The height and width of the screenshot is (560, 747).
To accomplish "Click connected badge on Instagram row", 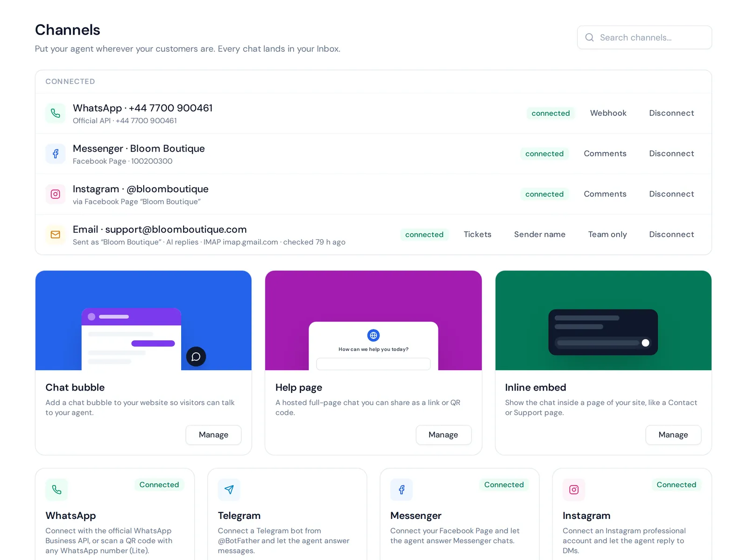I will point(544,194).
